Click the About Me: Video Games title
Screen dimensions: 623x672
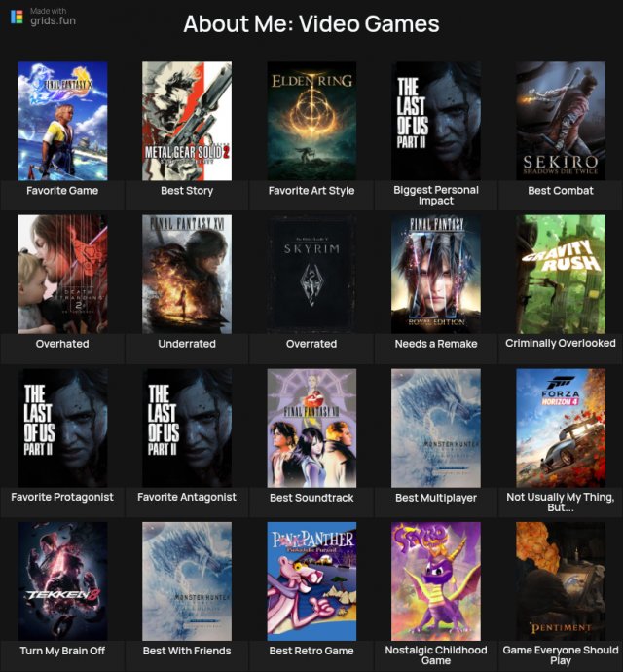pyautogui.click(x=311, y=24)
